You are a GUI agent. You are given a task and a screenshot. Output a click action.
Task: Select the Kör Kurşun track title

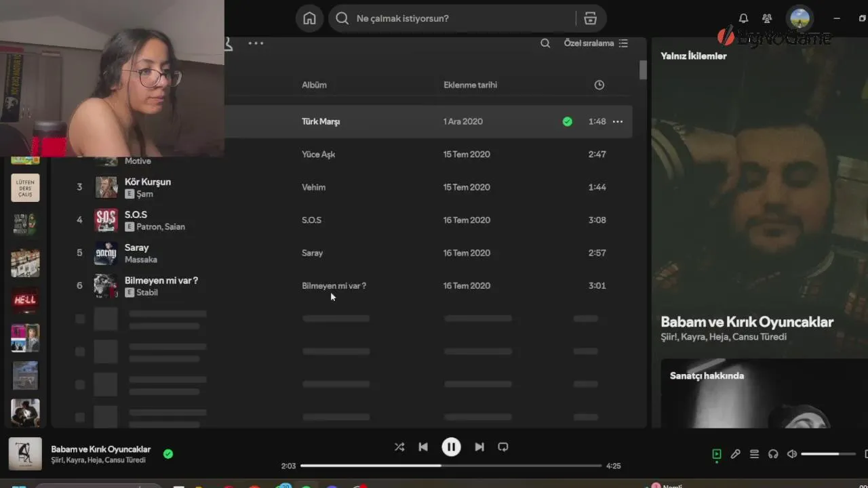(x=148, y=182)
